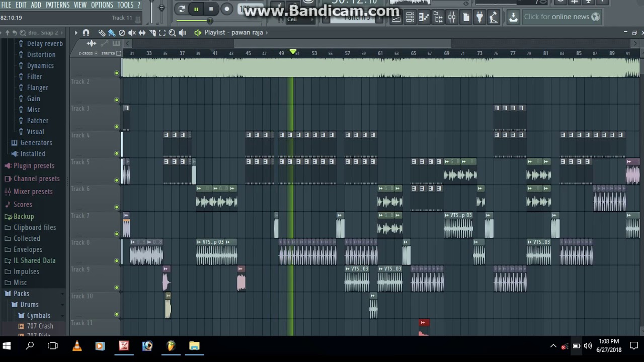Click the piano keys icon above STRETCH
The width and height of the screenshot is (644, 362).
116,43
